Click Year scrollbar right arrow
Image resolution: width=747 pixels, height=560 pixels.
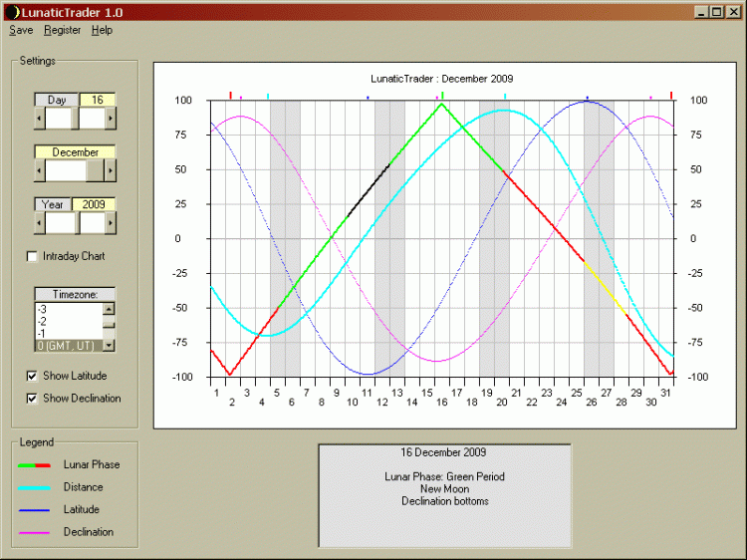click(x=110, y=223)
